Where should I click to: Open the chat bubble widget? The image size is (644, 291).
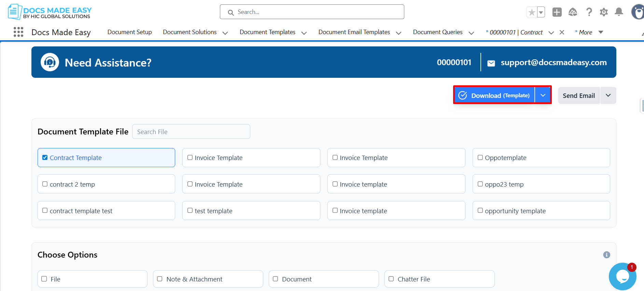click(x=622, y=276)
